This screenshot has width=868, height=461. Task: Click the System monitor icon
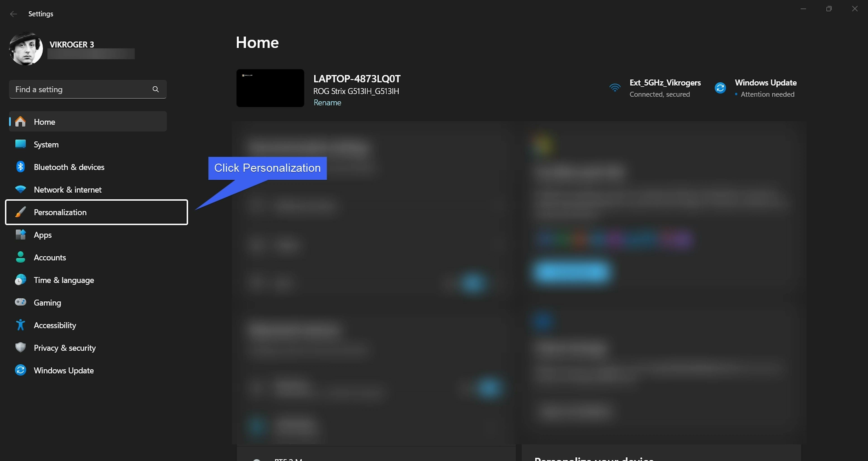pyautogui.click(x=20, y=144)
